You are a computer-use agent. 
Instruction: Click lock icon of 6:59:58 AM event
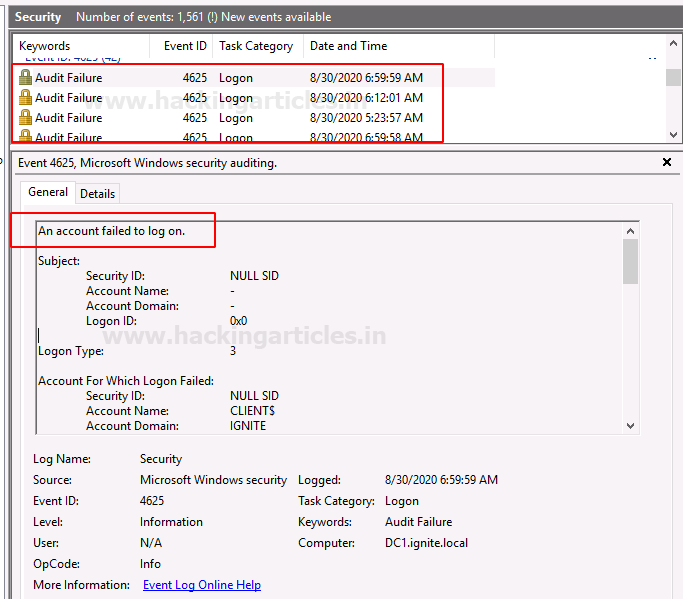[x=25, y=135]
